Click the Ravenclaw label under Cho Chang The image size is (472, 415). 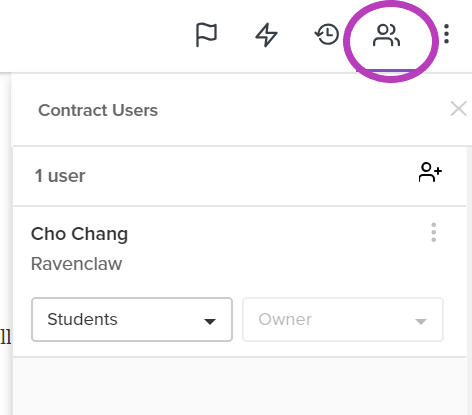(76, 264)
